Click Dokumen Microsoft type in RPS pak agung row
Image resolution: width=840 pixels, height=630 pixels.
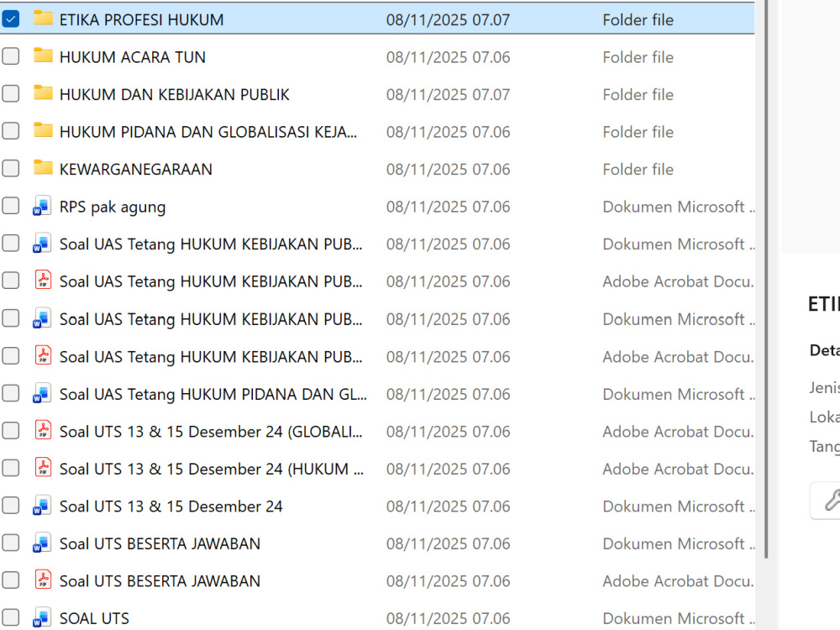[678, 207]
